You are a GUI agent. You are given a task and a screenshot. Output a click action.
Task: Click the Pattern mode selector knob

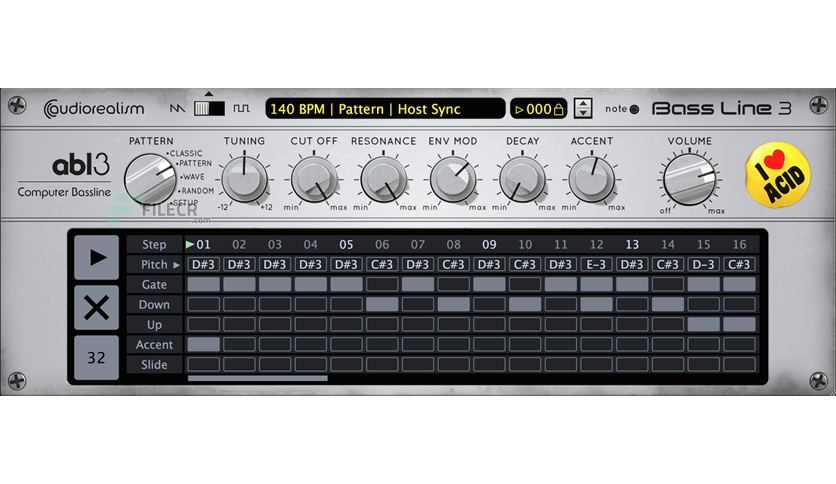(x=150, y=179)
